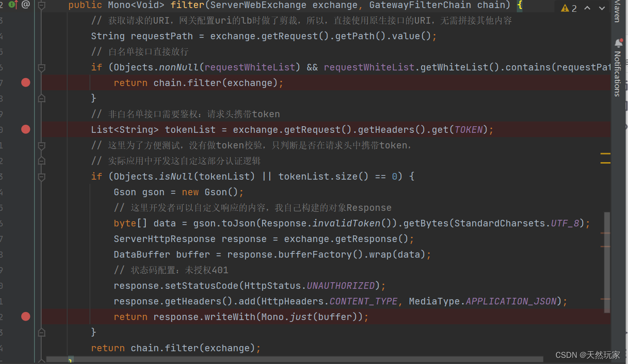This screenshot has width=628, height=364.
Task: Click DataBuffer type name
Action: click(x=142, y=255)
